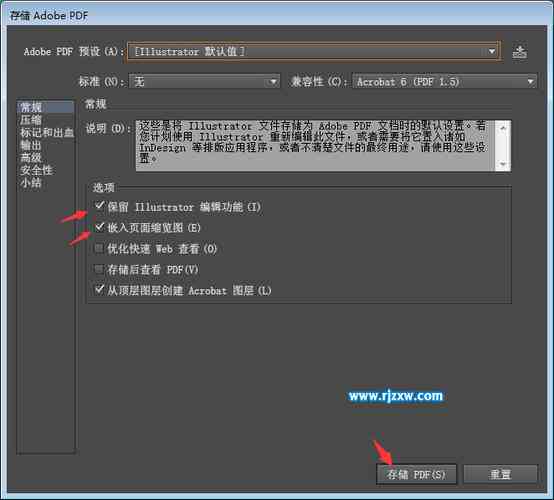
Task: Click description scrollbar down arrow
Action: (x=503, y=164)
